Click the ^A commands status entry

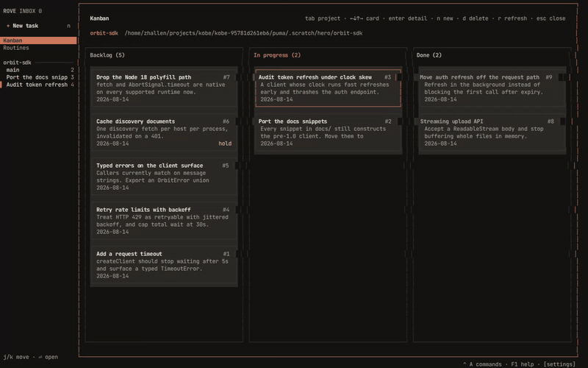coord(482,364)
